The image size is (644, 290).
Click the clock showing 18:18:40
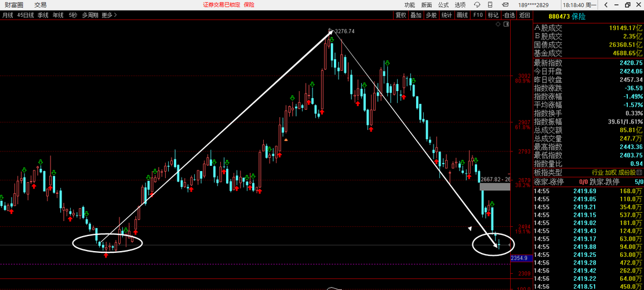click(580, 5)
